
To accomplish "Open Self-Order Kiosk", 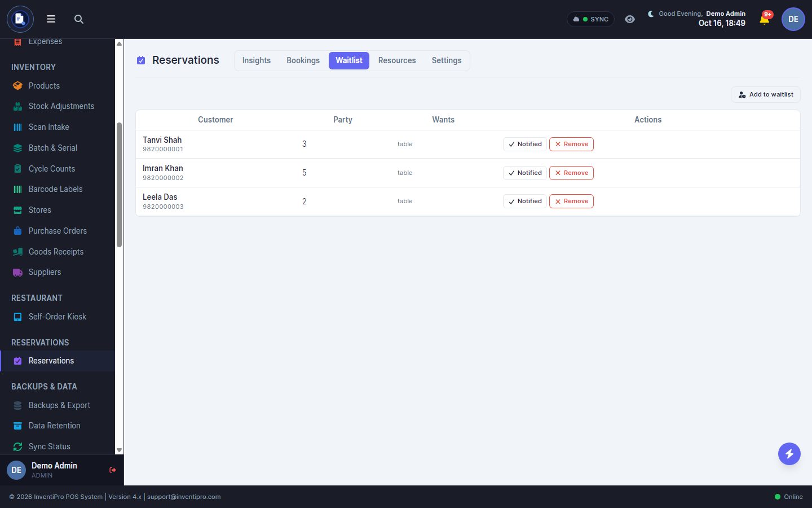I will pyautogui.click(x=58, y=317).
